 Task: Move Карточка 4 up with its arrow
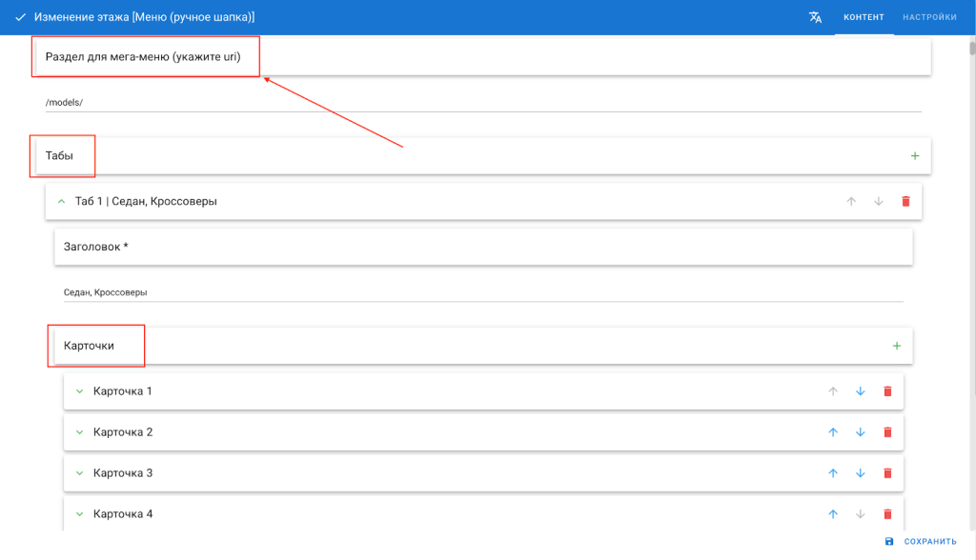[x=832, y=514]
